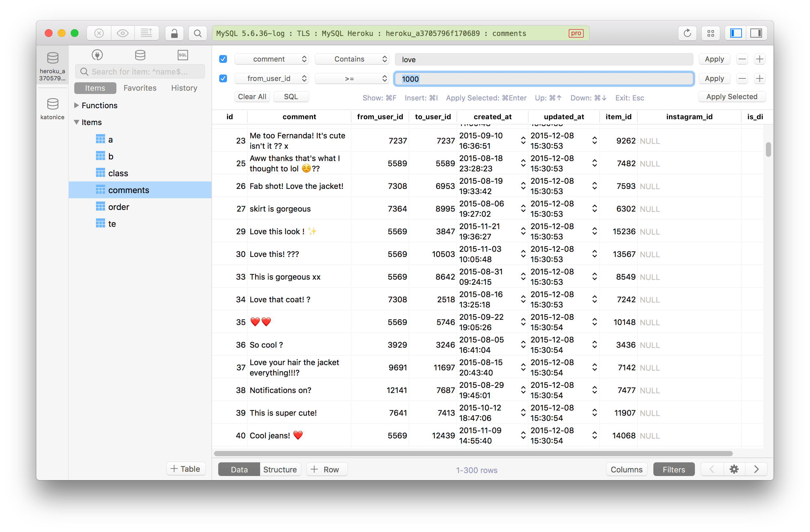Click the refresh icon in toolbar
Viewport: 810px width, 532px height.
pyautogui.click(x=687, y=33)
